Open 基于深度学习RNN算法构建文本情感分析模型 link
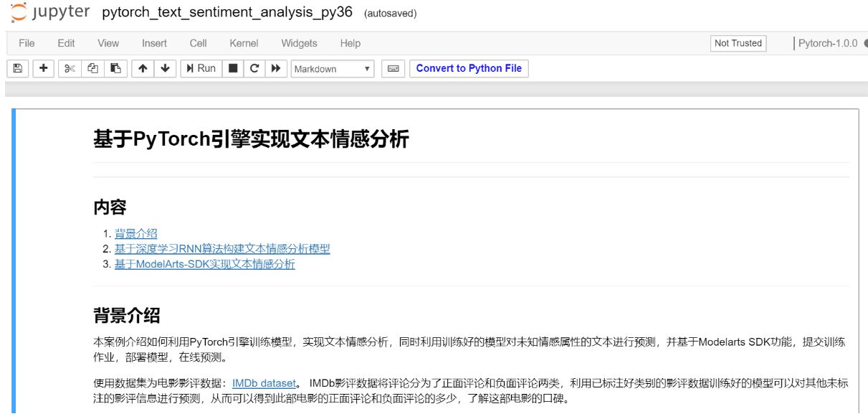 coord(222,249)
